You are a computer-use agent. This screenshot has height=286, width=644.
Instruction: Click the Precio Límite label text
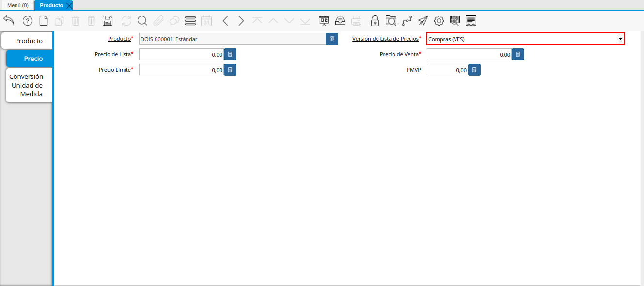pyautogui.click(x=115, y=70)
